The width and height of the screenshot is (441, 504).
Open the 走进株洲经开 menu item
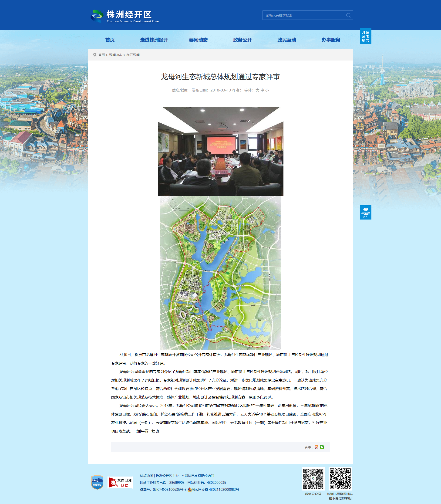click(x=154, y=40)
